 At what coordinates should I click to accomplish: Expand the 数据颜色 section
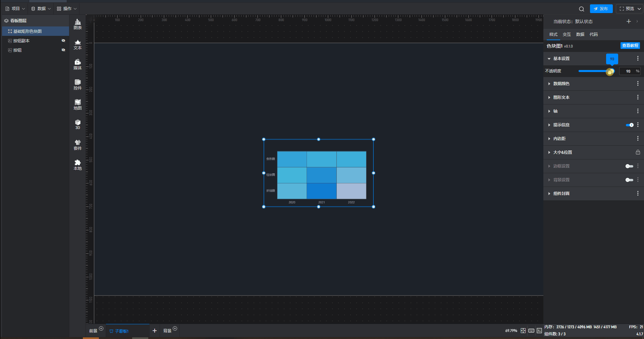point(561,84)
